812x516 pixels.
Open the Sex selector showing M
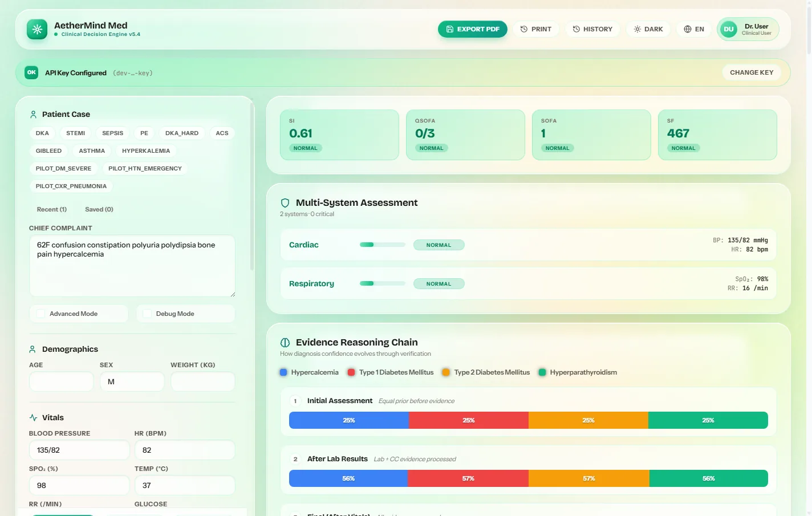132,381
